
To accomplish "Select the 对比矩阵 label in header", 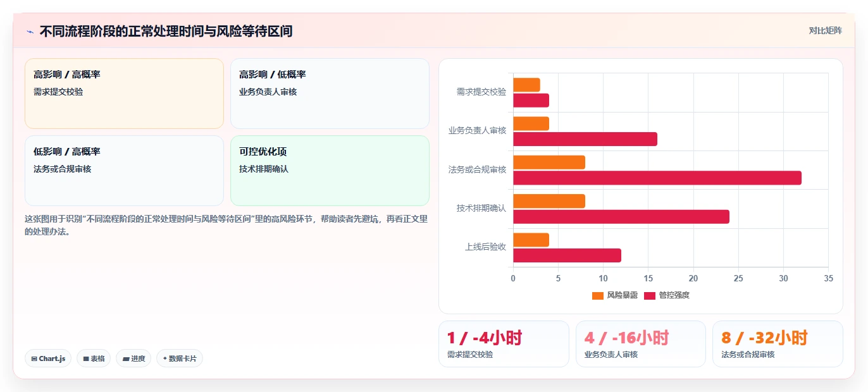I will tap(825, 30).
